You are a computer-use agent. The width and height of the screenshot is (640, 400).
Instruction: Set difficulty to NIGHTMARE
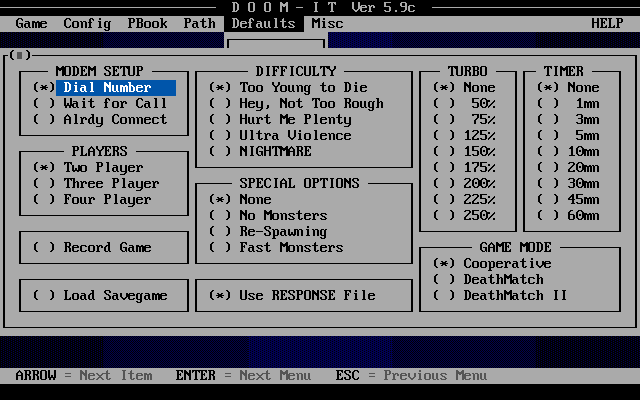coord(260,151)
